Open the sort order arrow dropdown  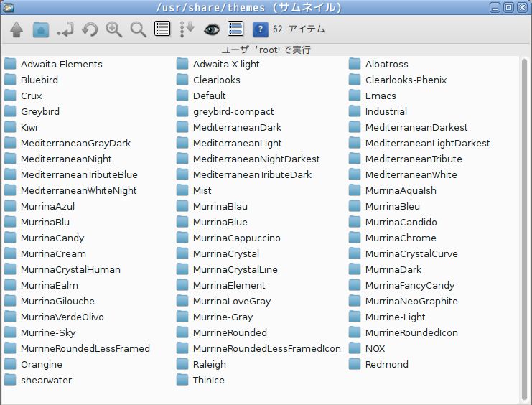pyautogui.click(x=187, y=29)
